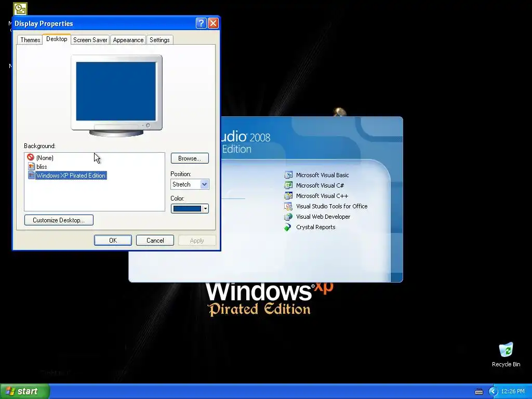Click the Display Properties help question-mark button
Viewport: 532px width, 399px height.
click(201, 23)
